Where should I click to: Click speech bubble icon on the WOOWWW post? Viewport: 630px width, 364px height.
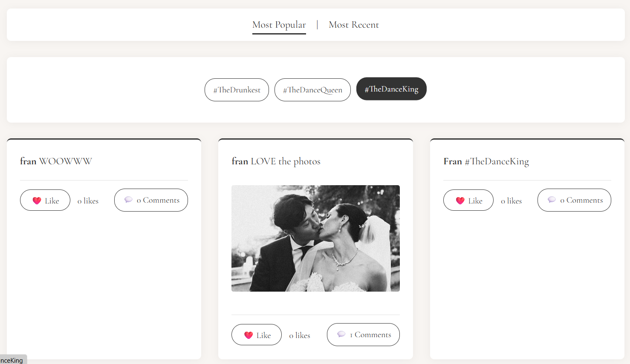tap(128, 200)
